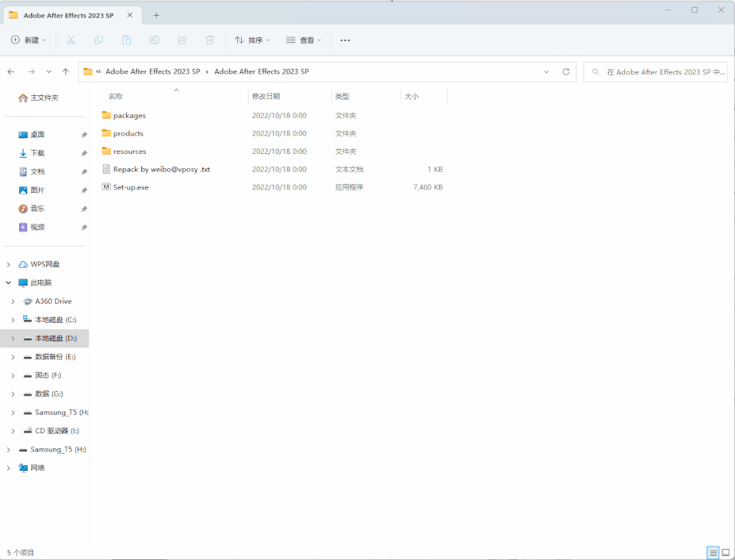Open the 新建 dropdown menu
This screenshot has width=735, height=560.
point(28,40)
